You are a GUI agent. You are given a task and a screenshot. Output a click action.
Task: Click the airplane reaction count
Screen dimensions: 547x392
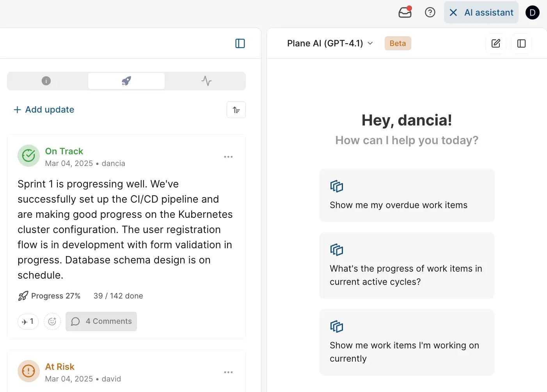pyautogui.click(x=28, y=321)
